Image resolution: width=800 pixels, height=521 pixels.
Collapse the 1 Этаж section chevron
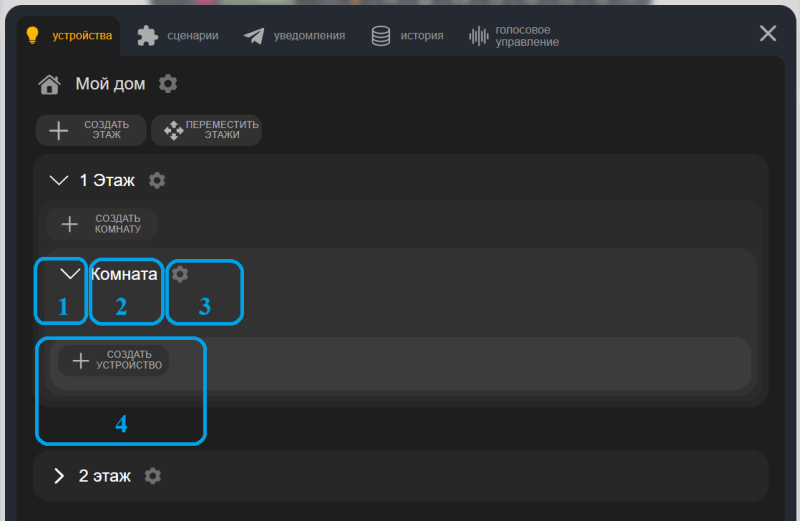(x=59, y=180)
